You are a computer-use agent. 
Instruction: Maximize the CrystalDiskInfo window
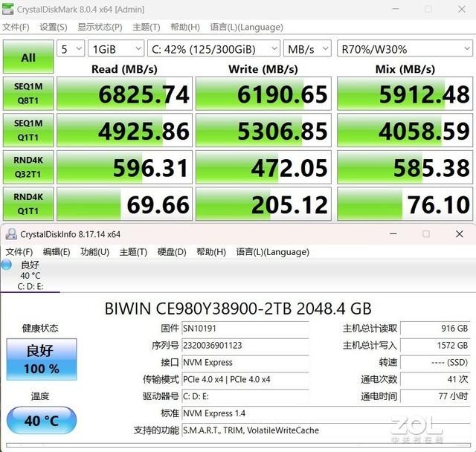426,233
